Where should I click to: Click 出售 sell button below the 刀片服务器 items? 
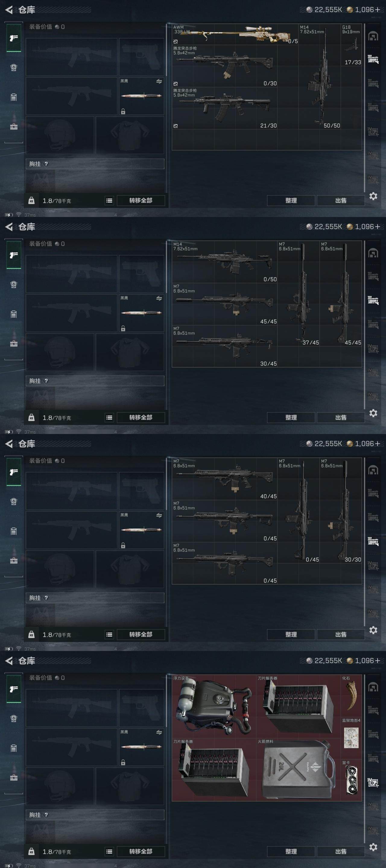click(340, 851)
